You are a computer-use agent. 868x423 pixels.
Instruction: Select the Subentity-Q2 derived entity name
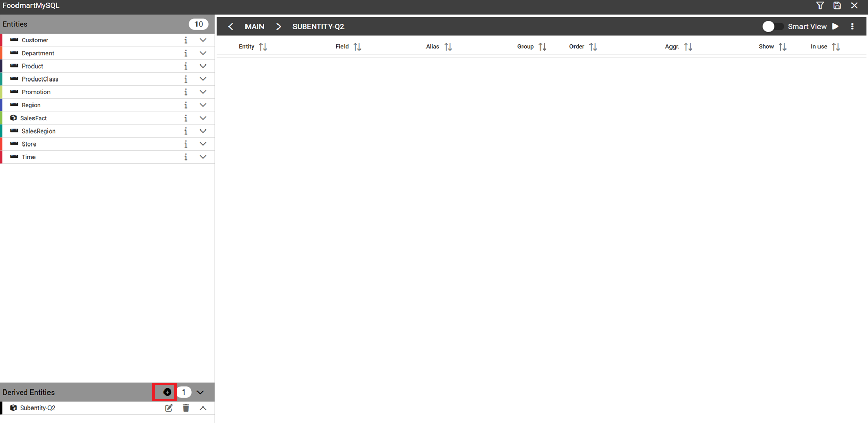click(38, 408)
